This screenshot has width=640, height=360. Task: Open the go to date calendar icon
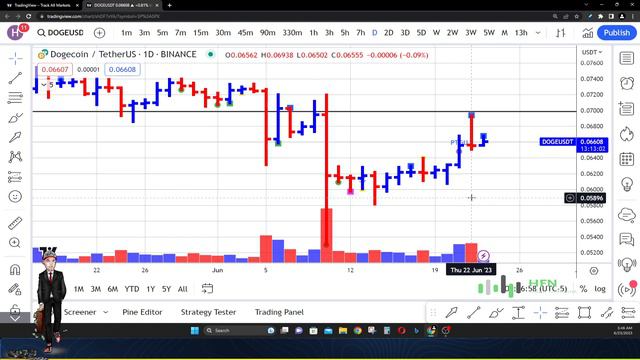pos(207,289)
